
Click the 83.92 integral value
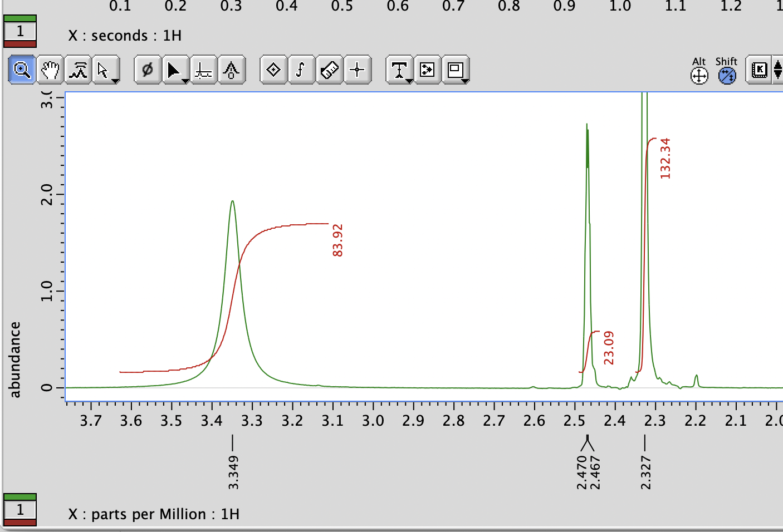pos(336,239)
